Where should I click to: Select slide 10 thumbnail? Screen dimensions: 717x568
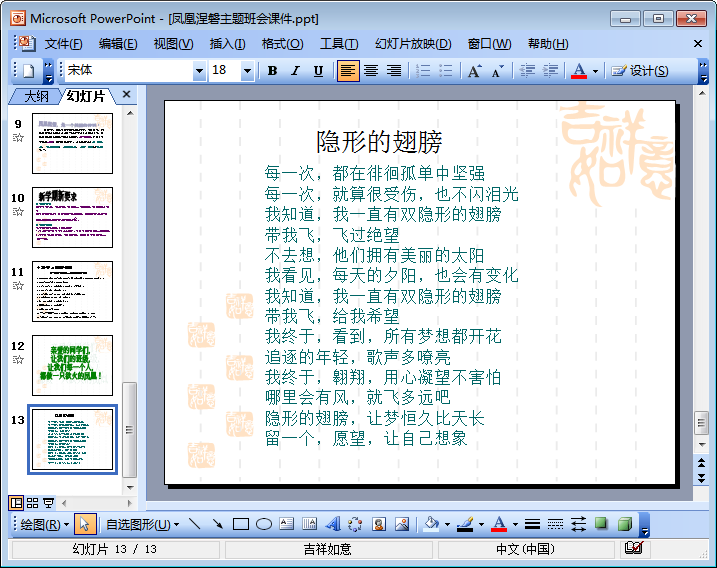point(72,218)
